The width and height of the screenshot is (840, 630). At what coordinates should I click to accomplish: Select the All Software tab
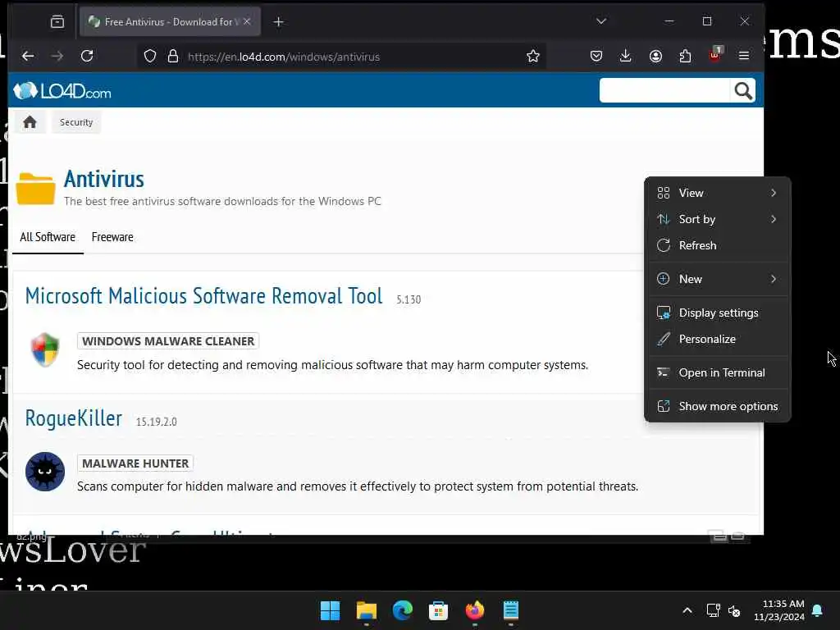(48, 237)
